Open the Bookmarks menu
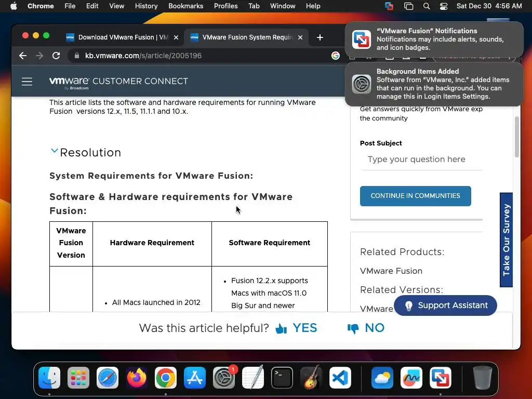This screenshot has width=532, height=399. (185, 6)
